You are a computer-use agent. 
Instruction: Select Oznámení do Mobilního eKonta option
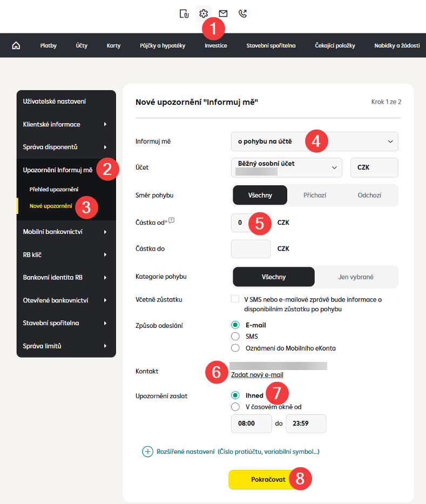(235, 348)
